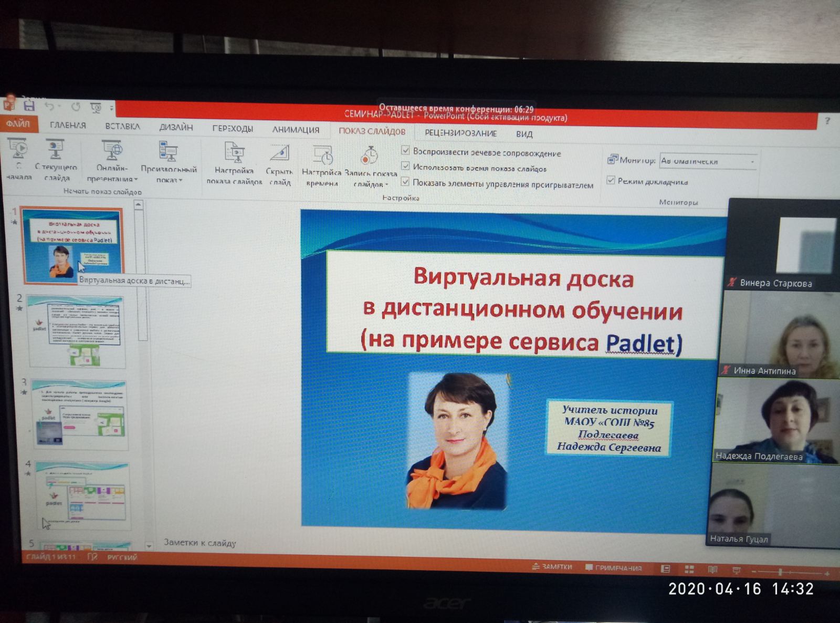Viewport: 840px width, 623px height.
Task: Switch to reading view in status bar
Action: click(x=712, y=569)
